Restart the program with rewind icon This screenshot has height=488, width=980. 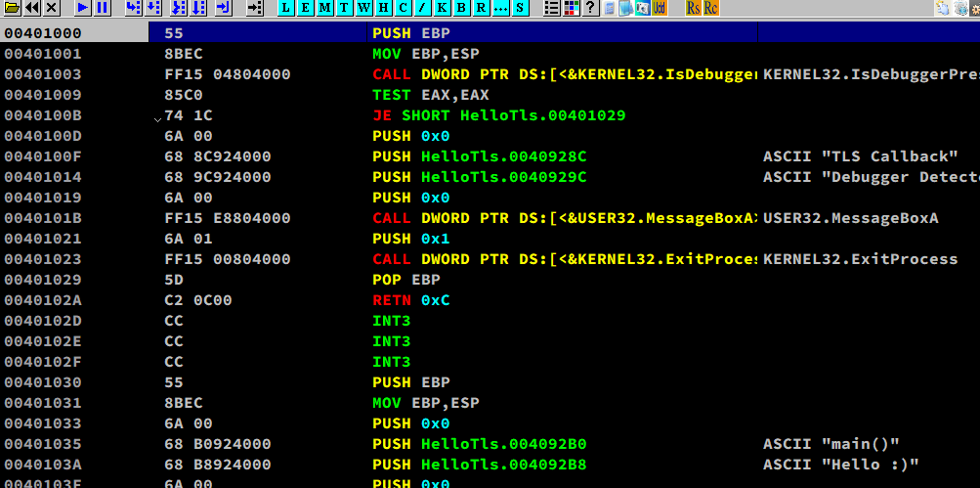(x=31, y=8)
